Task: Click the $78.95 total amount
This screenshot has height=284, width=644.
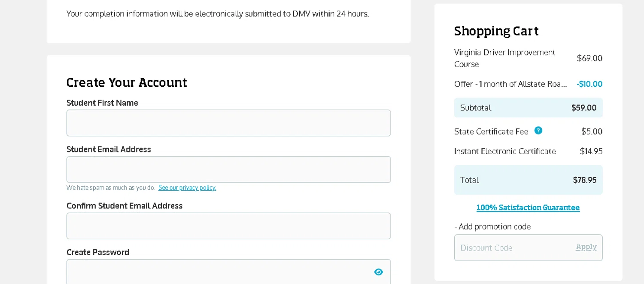Action: [585, 180]
